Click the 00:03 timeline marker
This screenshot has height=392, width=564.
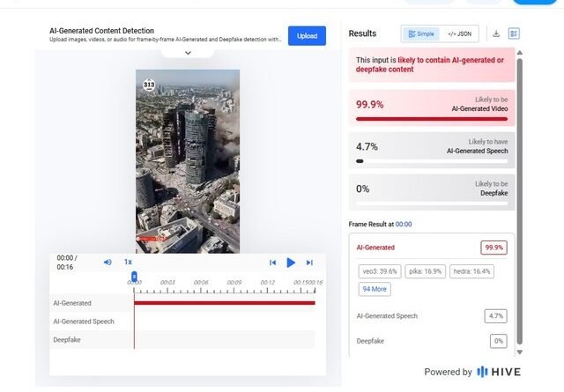[x=167, y=282]
